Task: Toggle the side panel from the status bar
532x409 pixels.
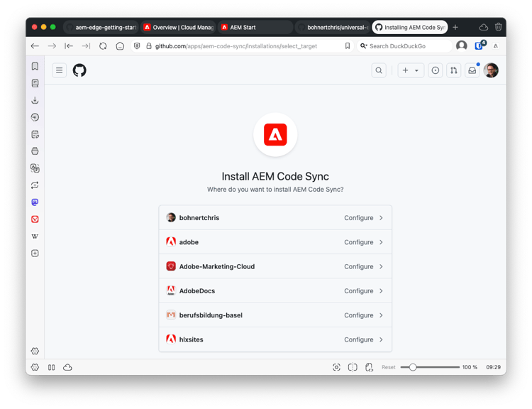Action: (x=52, y=367)
